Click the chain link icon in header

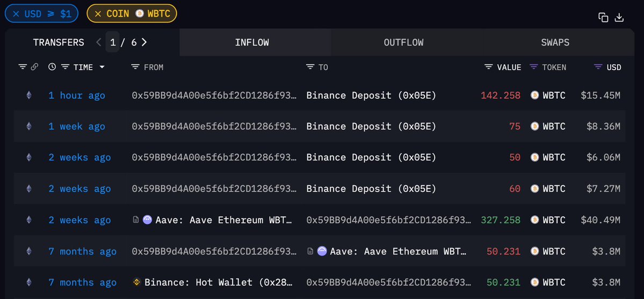[34, 67]
